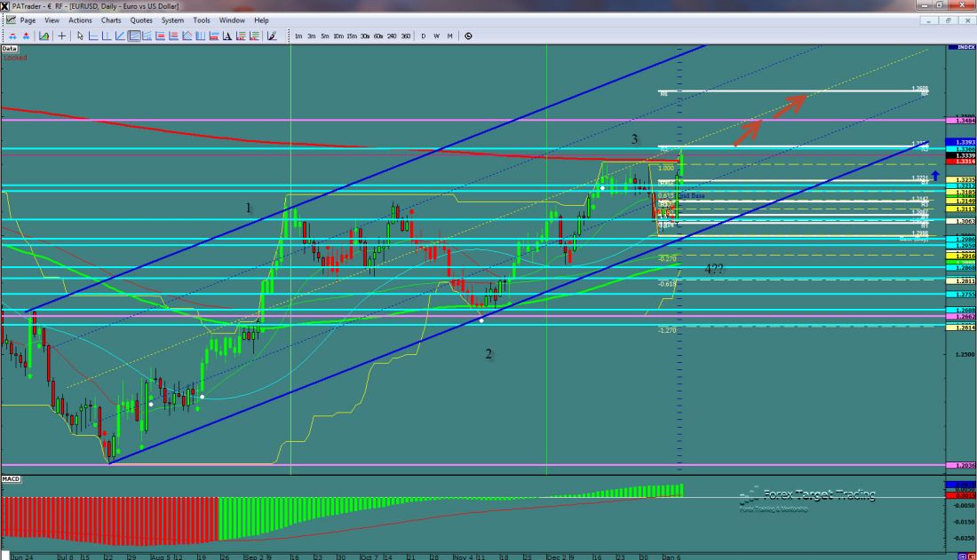
Task: Click the INDEX label on price axis
Action: point(961,46)
